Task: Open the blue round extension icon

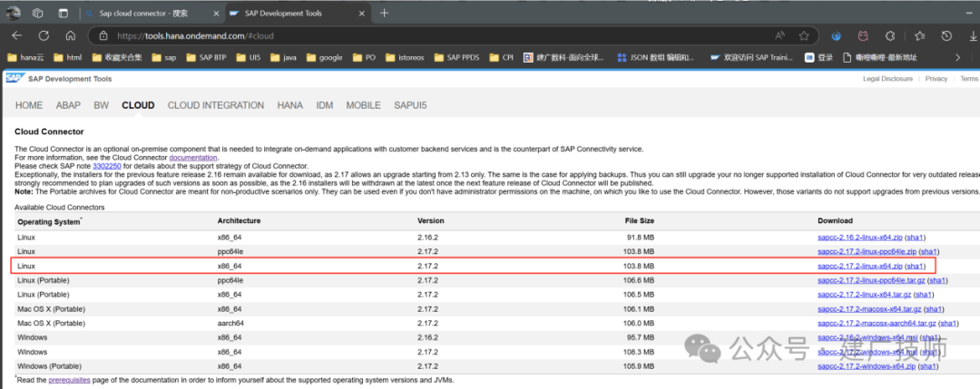Action: [x=836, y=36]
